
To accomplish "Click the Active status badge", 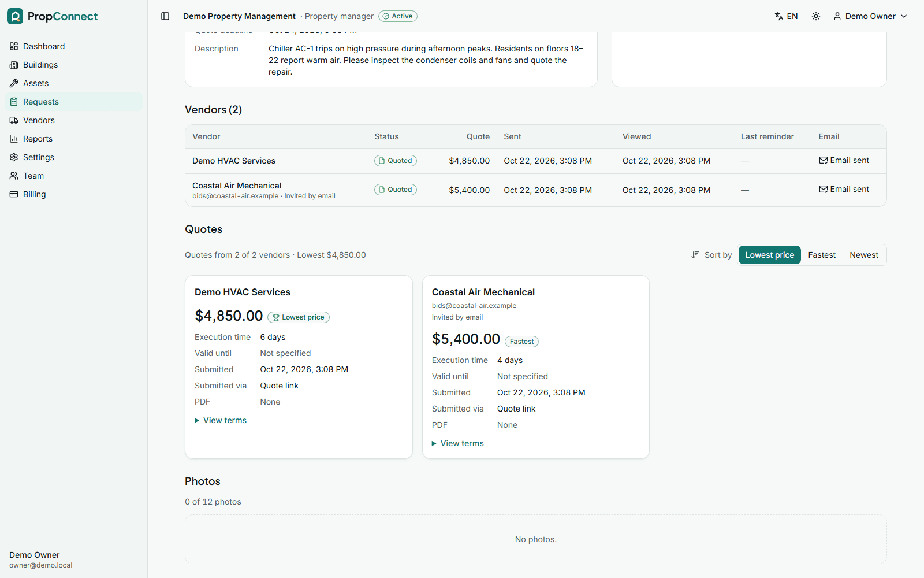I will (398, 16).
